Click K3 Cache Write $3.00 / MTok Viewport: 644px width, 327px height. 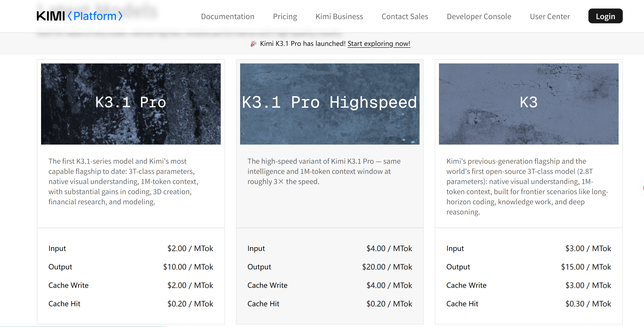click(588, 285)
